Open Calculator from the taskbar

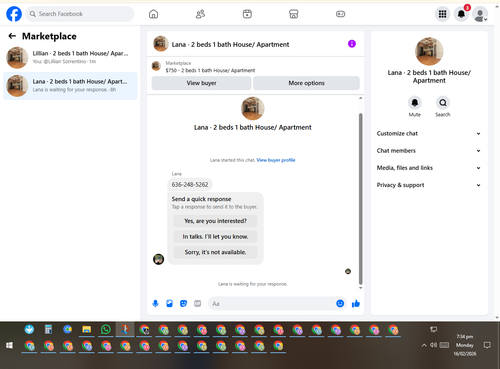tap(48, 330)
